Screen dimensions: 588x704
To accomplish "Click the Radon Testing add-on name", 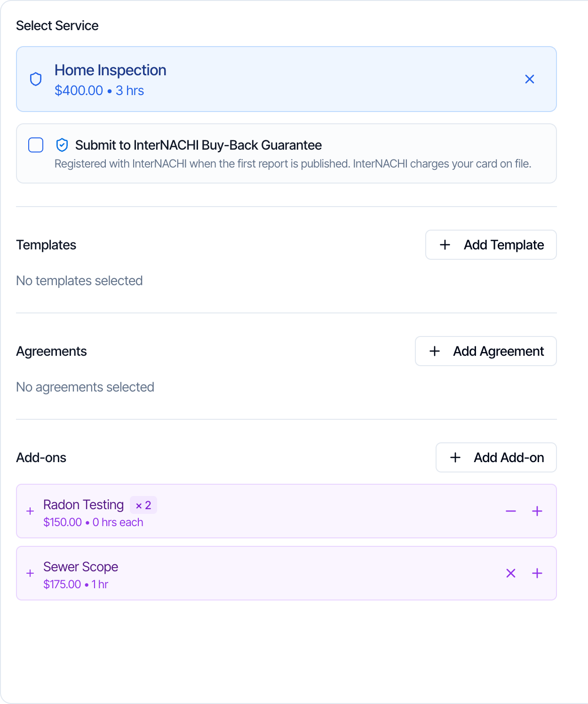I will [84, 504].
